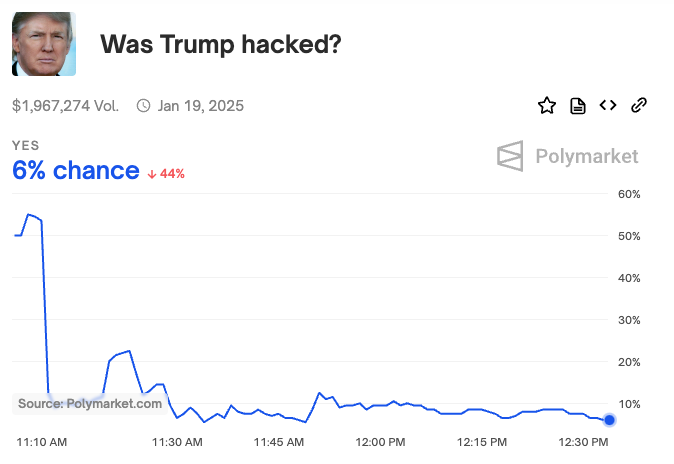Click the embed code brackets icon
674x464 pixels.
607,106
